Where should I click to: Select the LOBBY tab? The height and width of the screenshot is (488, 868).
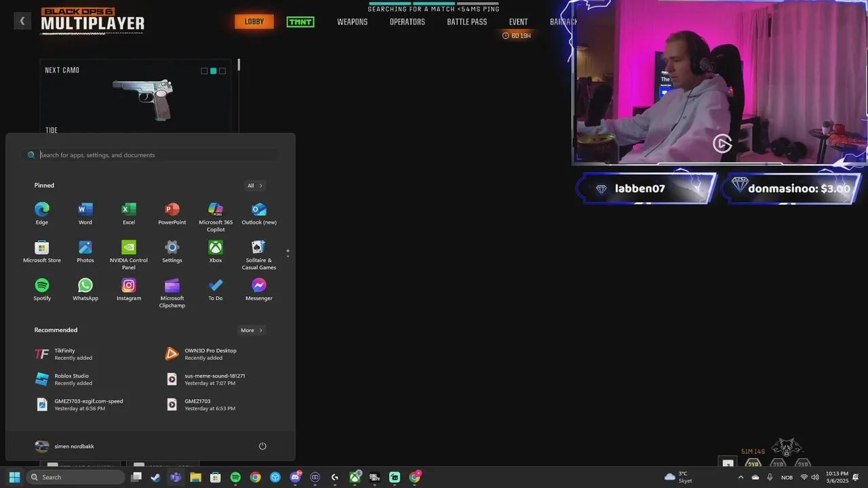[254, 22]
